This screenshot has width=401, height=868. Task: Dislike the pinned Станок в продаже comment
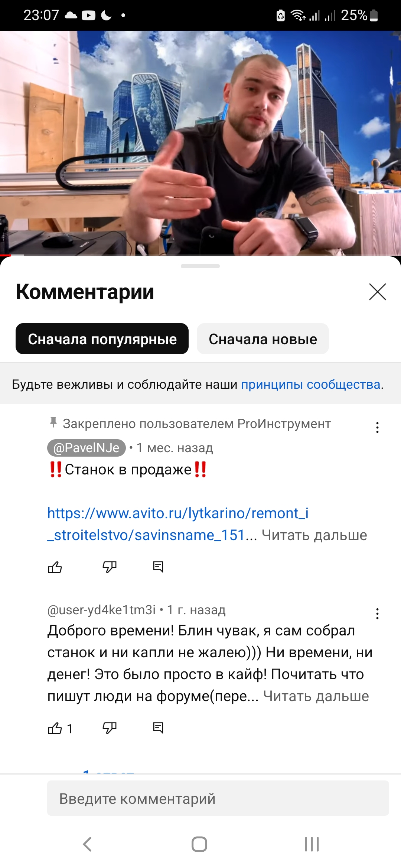[110, 567]
